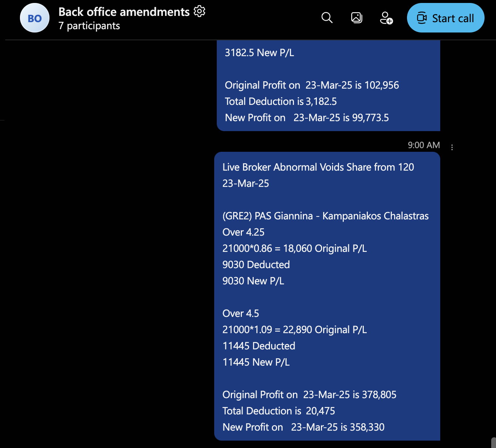Screen dimensions: 496x448
Task: Click the 21000*0.86 = 18,060 line
Action: pyautogui.click(x=294, y=249)
